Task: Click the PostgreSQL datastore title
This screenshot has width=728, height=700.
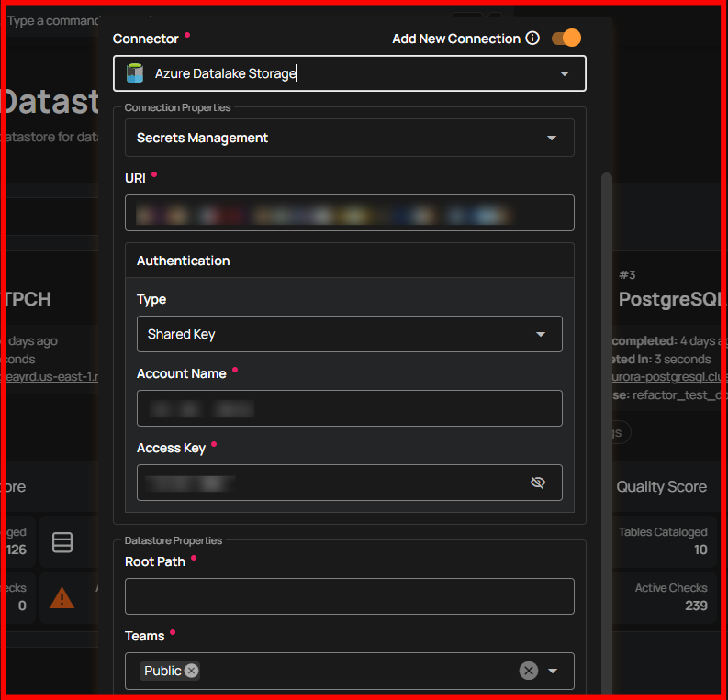Action: click(x=670, y=299)
